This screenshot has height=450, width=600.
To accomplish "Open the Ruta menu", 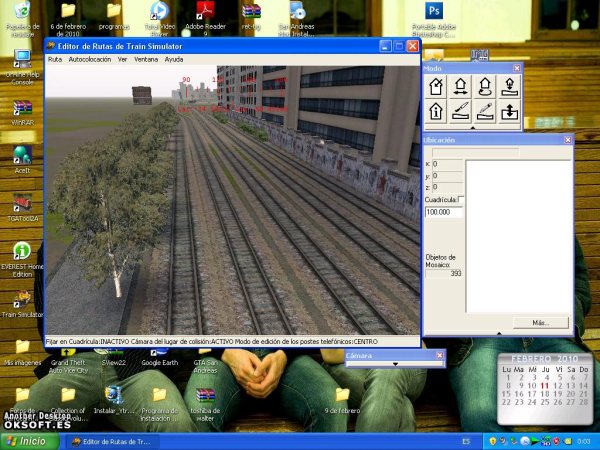I will 55,59.
